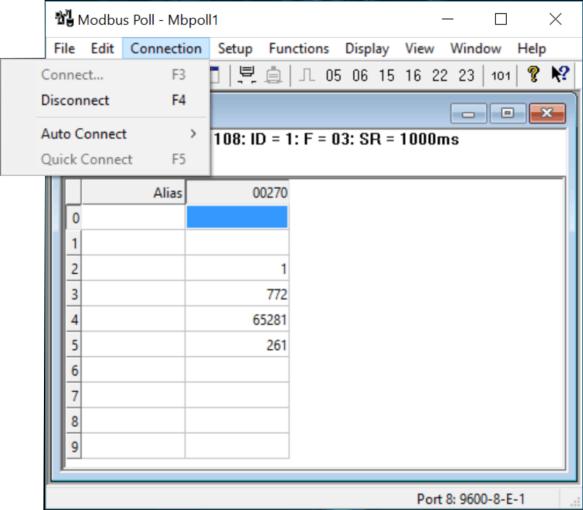Screen dimensions: 583x510
Task: Maximize the Mbpoll1 child window
Action: [508, 113]
